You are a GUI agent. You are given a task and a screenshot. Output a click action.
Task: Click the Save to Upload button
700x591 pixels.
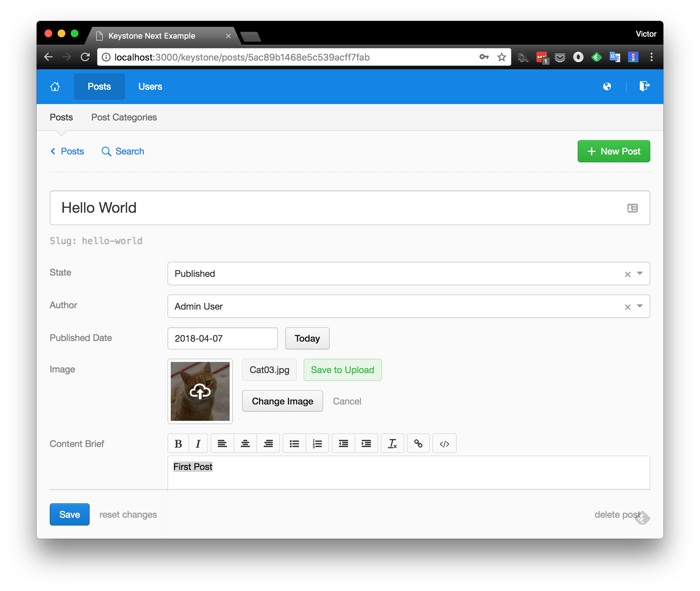342,370
